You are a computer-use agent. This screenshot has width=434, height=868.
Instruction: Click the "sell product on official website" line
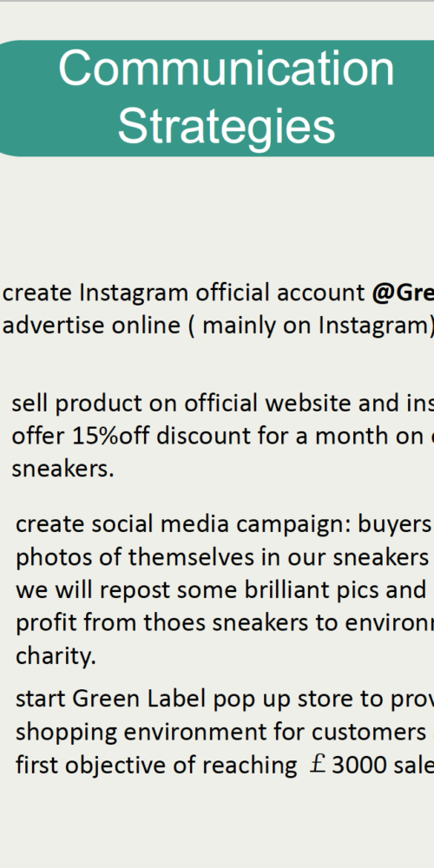(222, 404)
